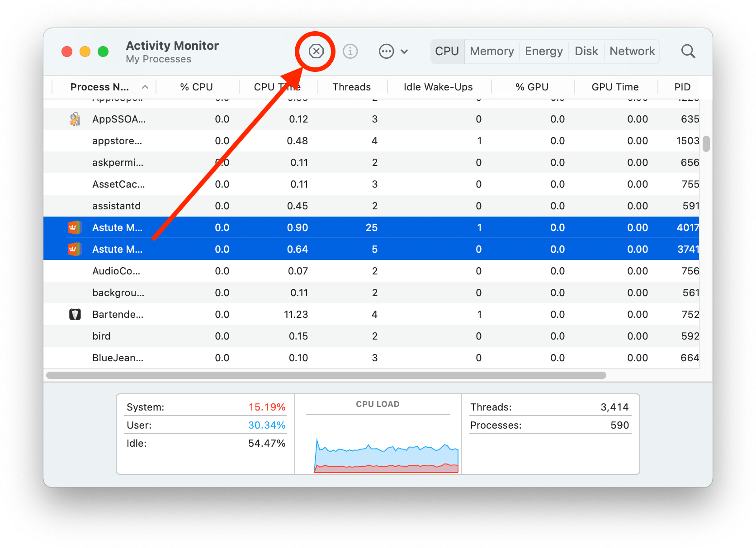Click the Bartender process tuxedo icon
Image resolution: width=756 pixels, height=548 pixels.
coord(75,314)
